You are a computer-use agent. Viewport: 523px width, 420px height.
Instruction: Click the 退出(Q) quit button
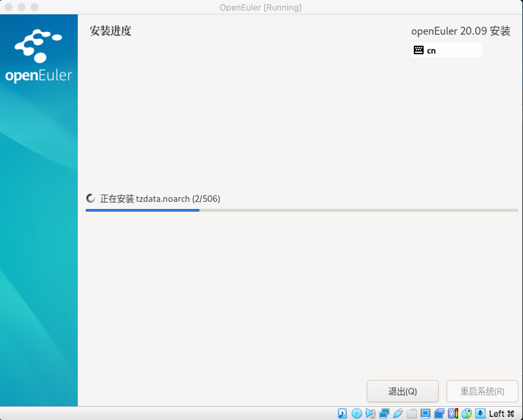click(402, 391)
